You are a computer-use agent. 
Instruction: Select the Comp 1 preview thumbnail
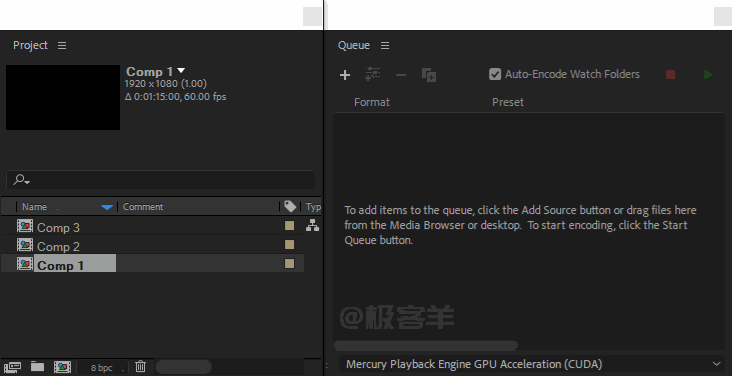(63, 97)
